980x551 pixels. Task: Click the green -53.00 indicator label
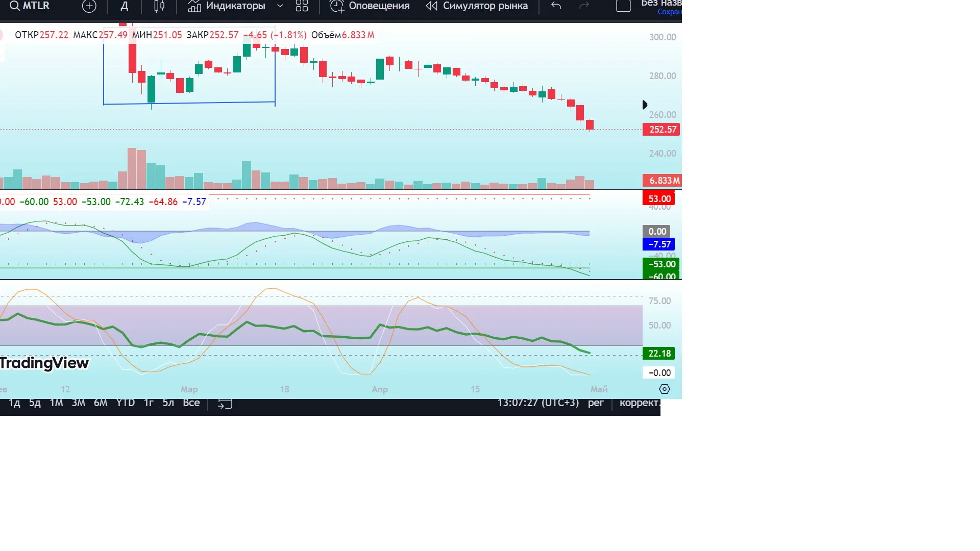point(661,264)
